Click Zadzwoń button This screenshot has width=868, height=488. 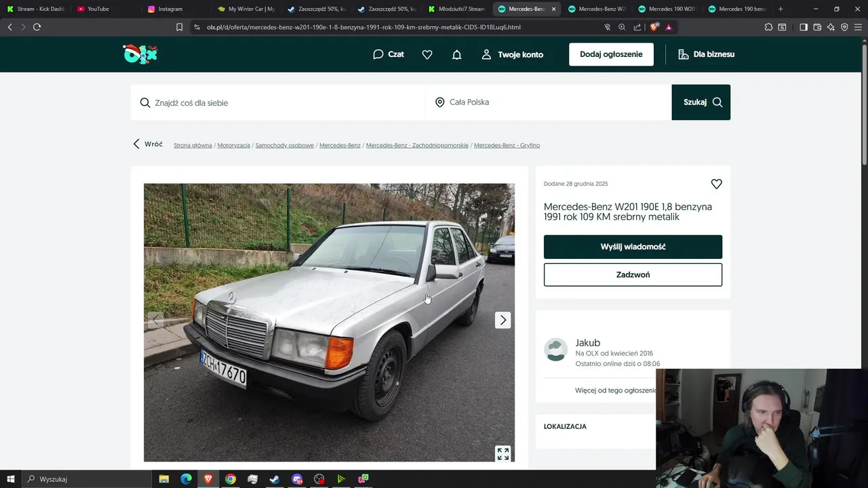click(x=633, y=274)
